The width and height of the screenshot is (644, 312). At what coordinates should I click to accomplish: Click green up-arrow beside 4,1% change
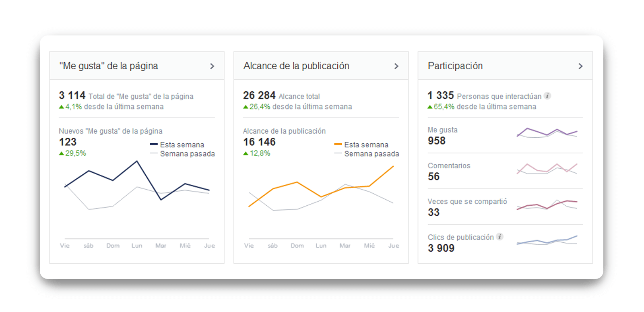62,107
